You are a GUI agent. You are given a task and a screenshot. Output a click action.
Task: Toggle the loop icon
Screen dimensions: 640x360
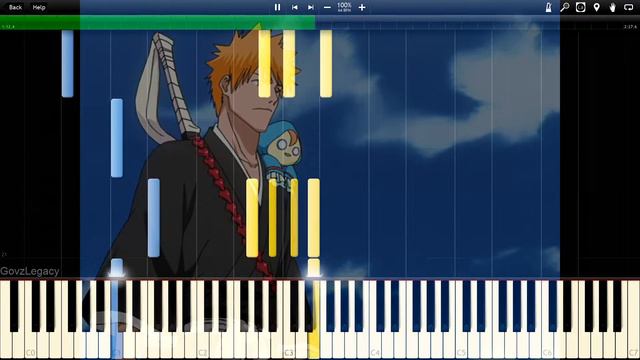(629, 7)
